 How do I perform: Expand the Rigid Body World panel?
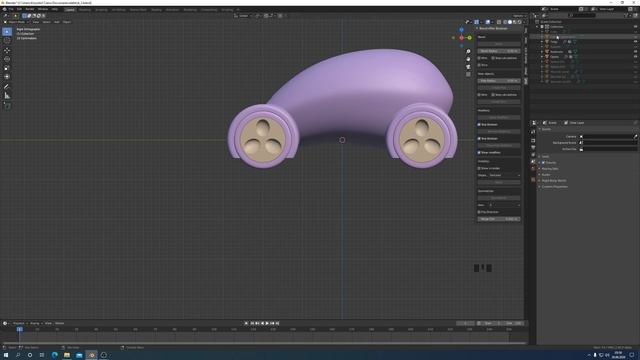click(x=540, y=180)
